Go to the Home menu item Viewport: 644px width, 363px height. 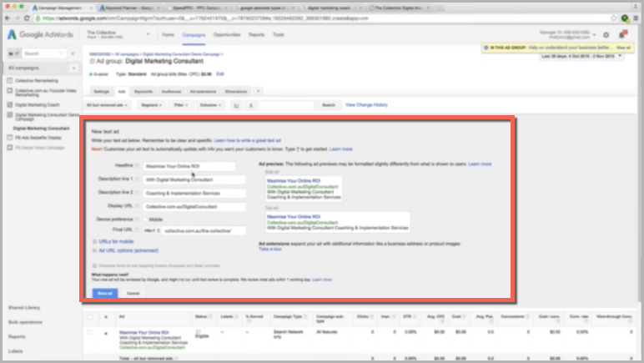[168, 35]
